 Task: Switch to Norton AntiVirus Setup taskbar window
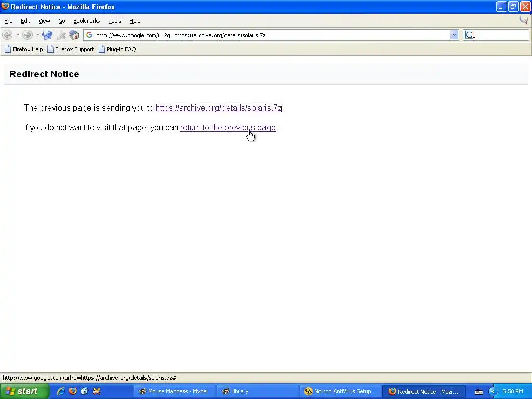point(340,391)
